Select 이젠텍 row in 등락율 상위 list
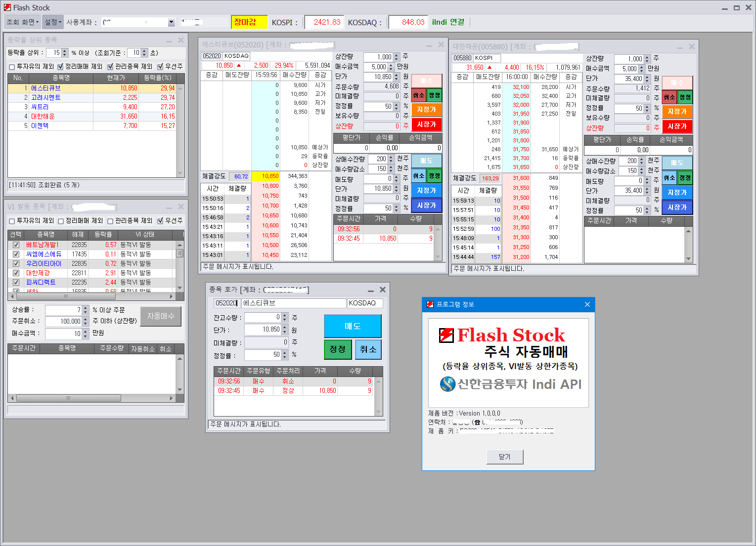 pyautogui.click(x=92, y=126)
